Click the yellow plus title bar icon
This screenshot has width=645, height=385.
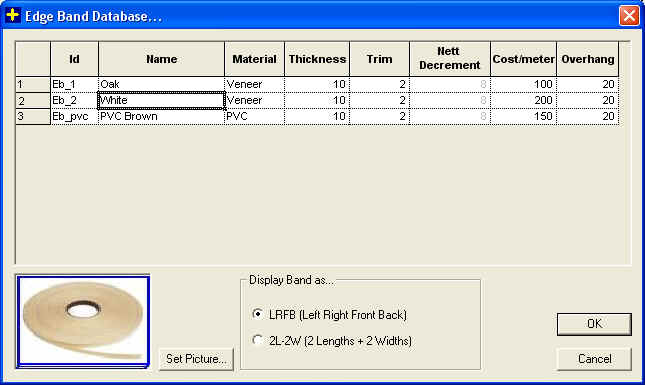(13, 16)
